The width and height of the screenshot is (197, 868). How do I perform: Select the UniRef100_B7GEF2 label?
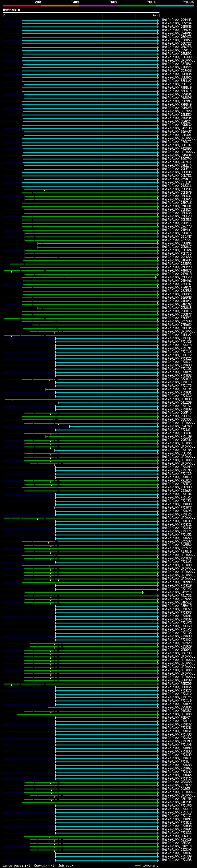point(177,318)
